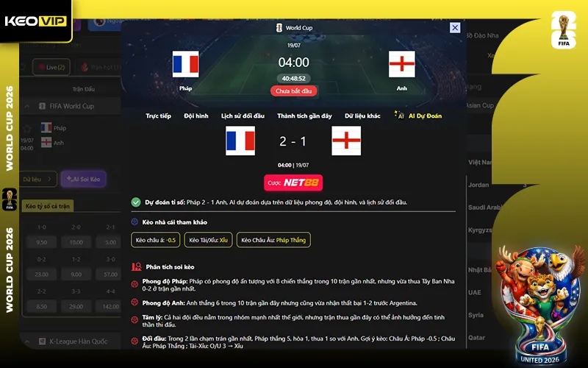
Task: Select the AI Dự Đoán tab
Action: tap(418, 116)
